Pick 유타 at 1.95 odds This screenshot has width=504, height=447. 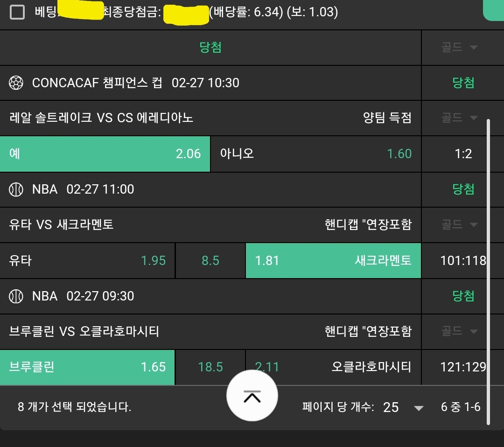87,260
